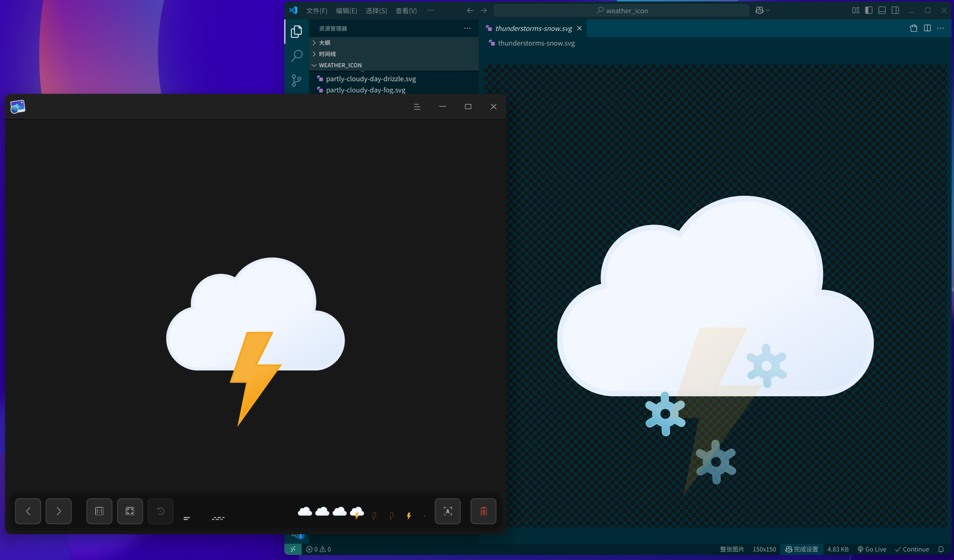Open Customize Layout in VS Code title bar
This screenshot has height=560, width=954.
coord(856,10)
